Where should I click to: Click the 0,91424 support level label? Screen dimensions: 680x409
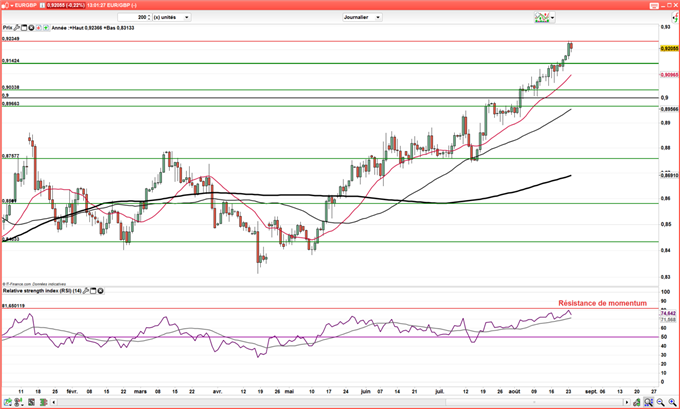tap(11, 61)
